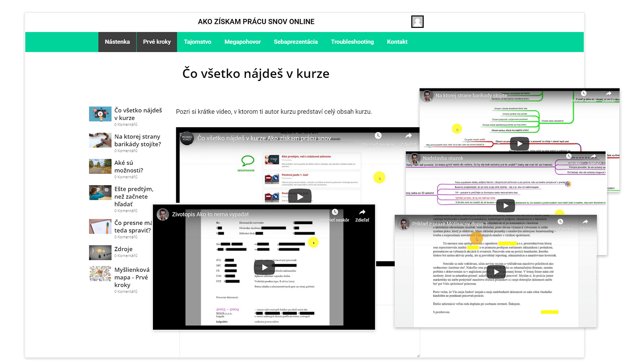The width and height of the screenshot is (625, 364).
Task: Play the Na ktorej strane barikady stojite video
Action: coord(520,144)
